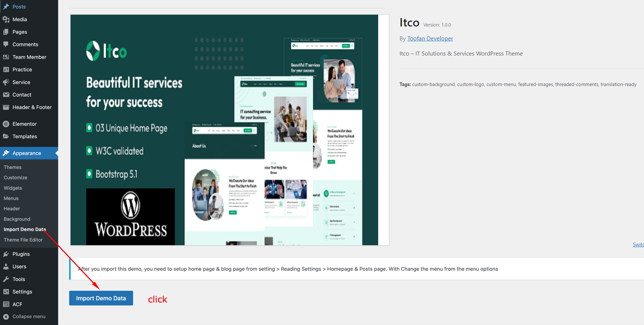The width and height of the screenshot is (644, 325).
Task: Expand the Settings menu item
Action: (x=22, y=292)
